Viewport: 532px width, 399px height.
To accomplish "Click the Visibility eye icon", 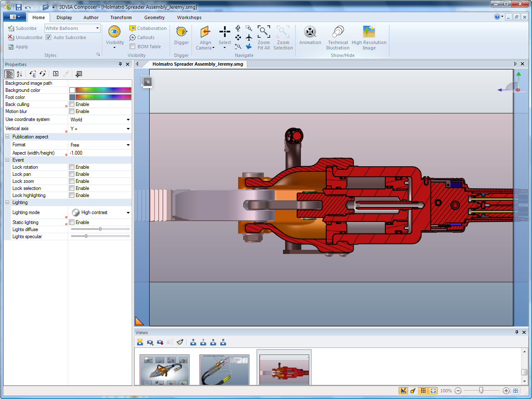I will point(114,32).
